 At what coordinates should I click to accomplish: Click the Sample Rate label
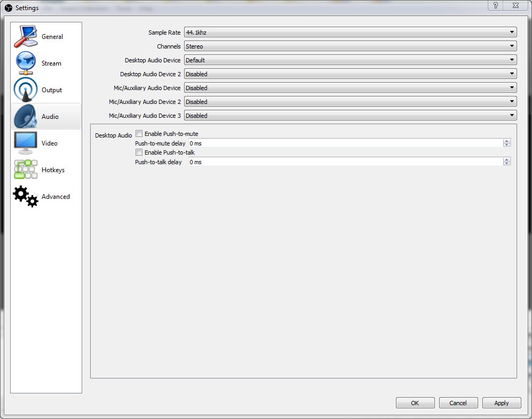[x=164, y=33]
